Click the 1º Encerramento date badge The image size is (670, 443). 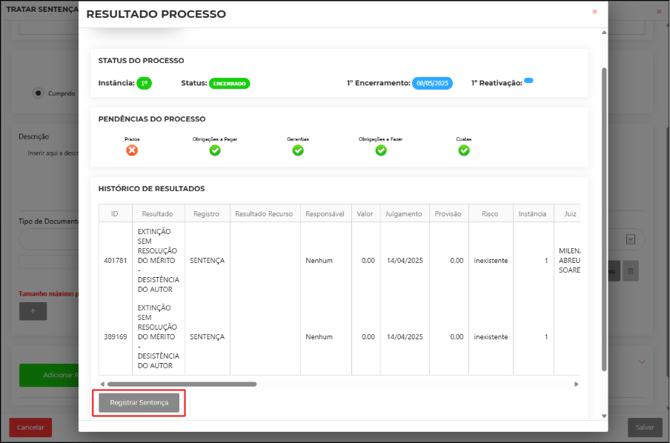433,83
